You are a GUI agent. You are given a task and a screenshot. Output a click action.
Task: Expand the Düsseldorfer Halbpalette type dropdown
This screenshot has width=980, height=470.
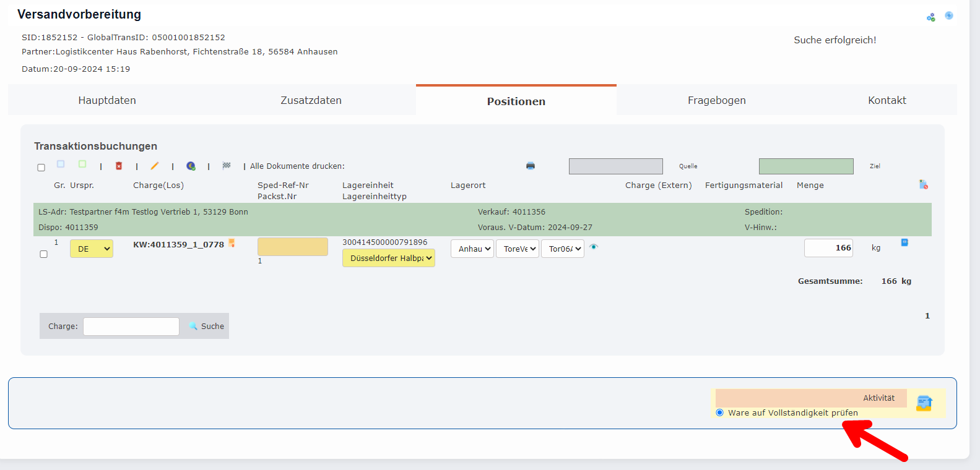coord(389,258)
